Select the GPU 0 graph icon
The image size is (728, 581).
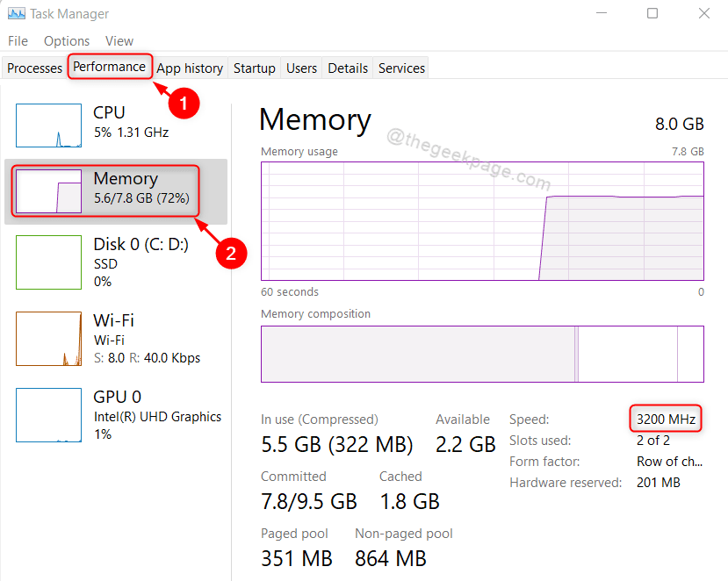pos(48,415)
